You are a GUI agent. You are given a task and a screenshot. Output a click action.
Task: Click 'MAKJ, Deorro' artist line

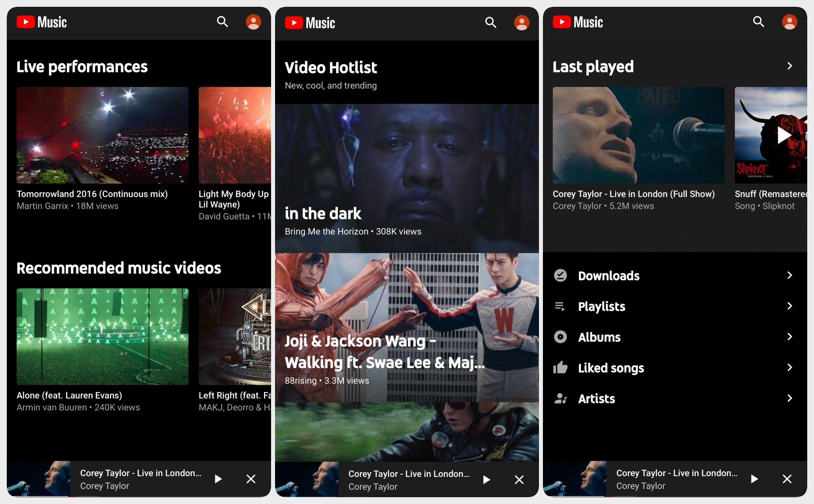coord(235,407)
